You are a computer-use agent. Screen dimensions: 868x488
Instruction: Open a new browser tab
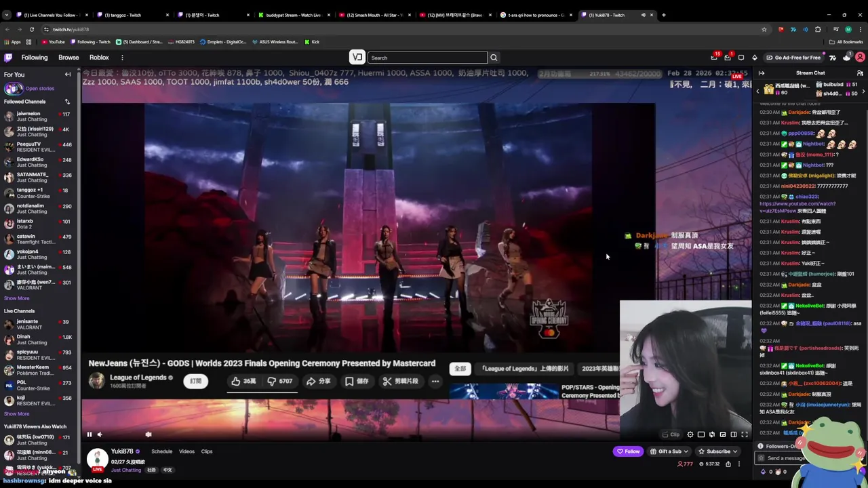663,15
